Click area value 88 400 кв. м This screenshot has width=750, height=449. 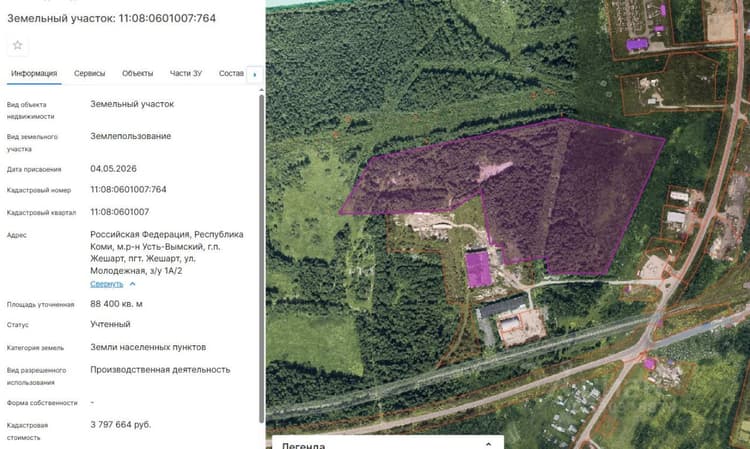pos(116,304)
